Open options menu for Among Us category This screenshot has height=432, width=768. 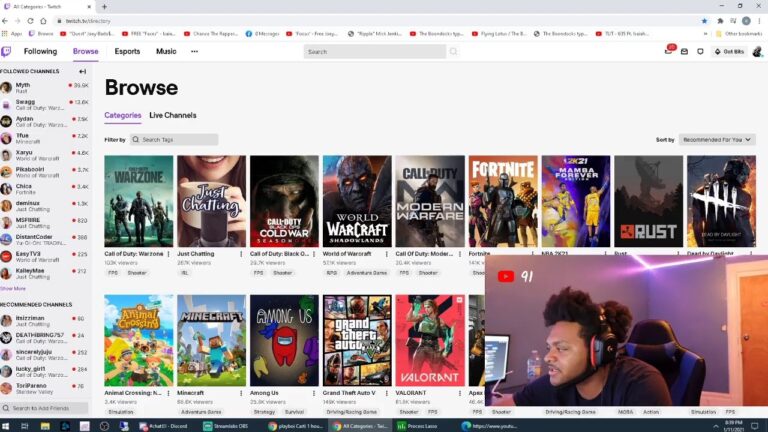pyautogui.click(x=314, y=393)
